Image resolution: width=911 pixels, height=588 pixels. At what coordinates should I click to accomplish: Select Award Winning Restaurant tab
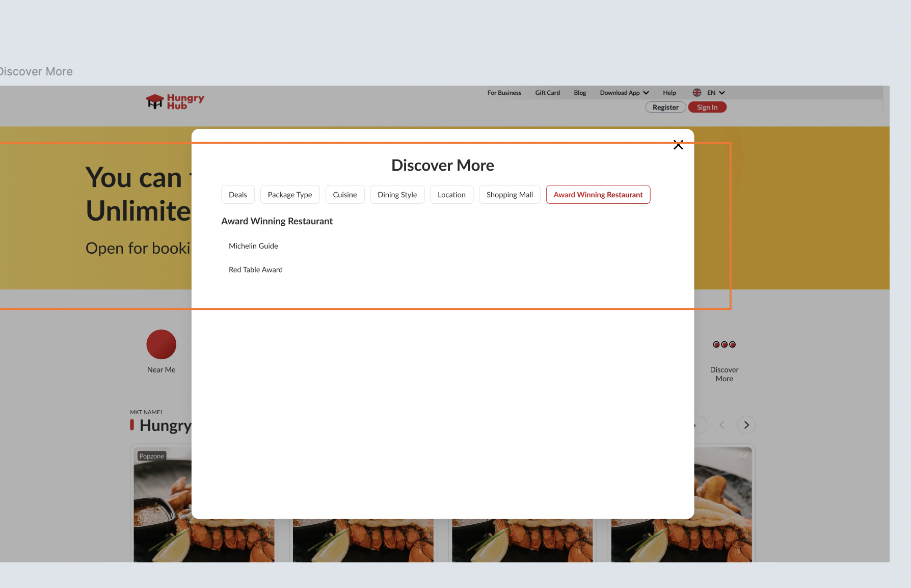click(x=598, y=195)
